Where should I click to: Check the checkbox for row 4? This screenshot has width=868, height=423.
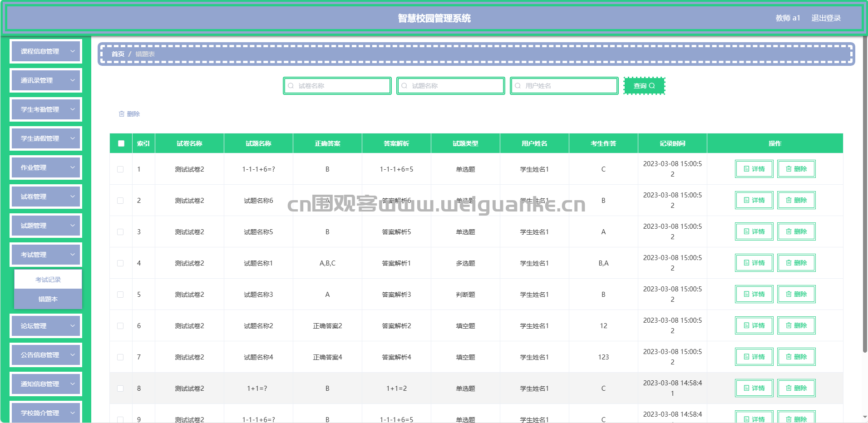pos(120,263)
